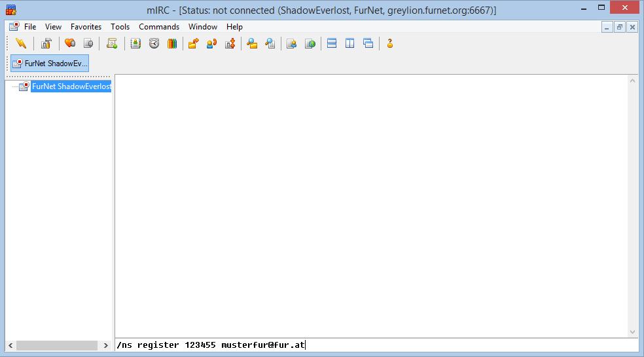This screenshot has height=357, width=644.
Task: Click the status window scroll down arrow
Action: coord(632,332)
